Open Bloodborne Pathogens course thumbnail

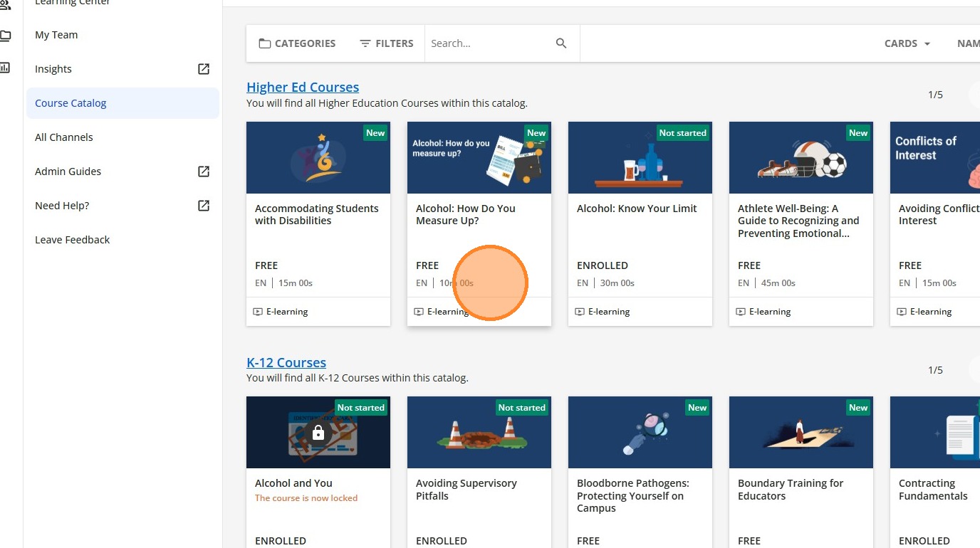pyautogui.click(x=640, y=432)
